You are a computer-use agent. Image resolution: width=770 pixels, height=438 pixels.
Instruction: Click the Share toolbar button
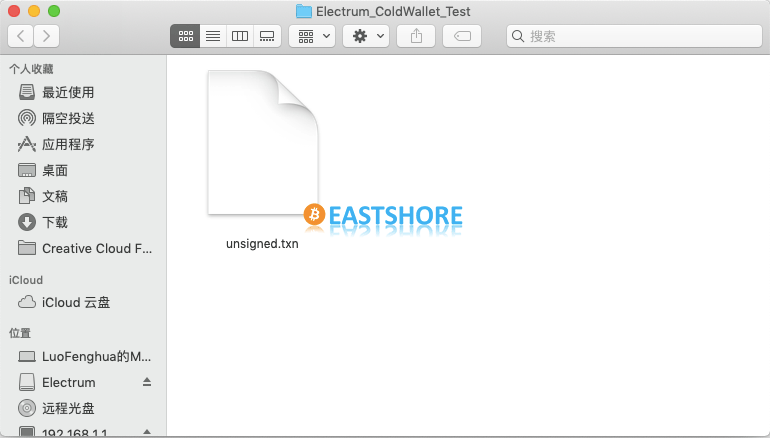416,36
